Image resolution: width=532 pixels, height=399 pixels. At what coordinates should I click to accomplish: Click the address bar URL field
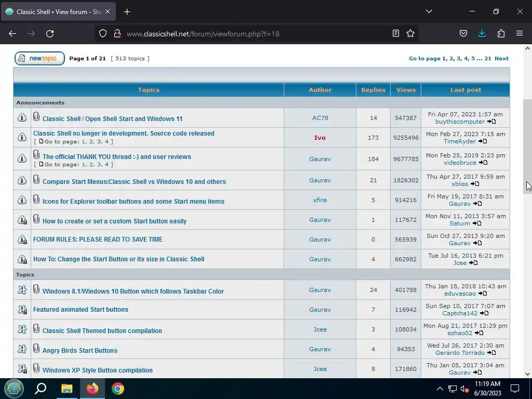coord(258,34)
